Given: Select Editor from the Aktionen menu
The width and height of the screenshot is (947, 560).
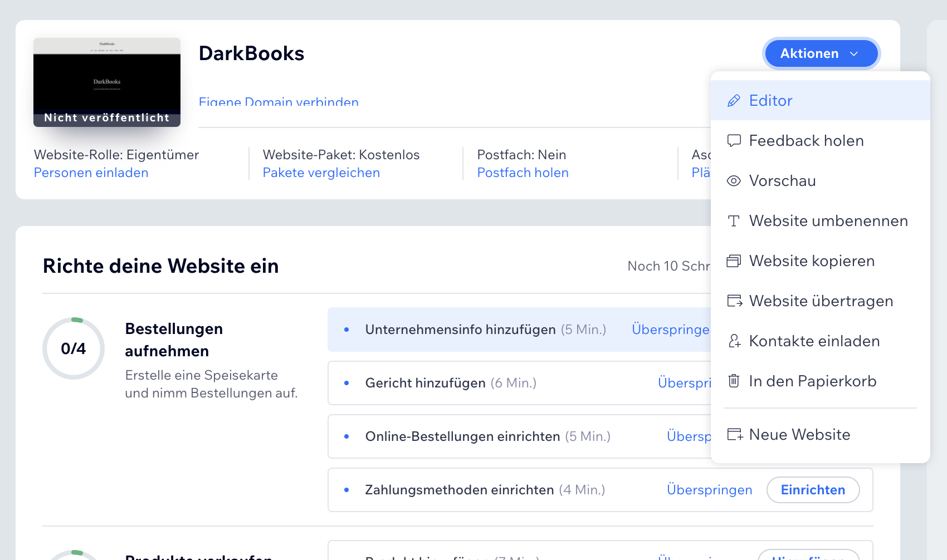Looking at the screenshot, I should click(821, 100).
